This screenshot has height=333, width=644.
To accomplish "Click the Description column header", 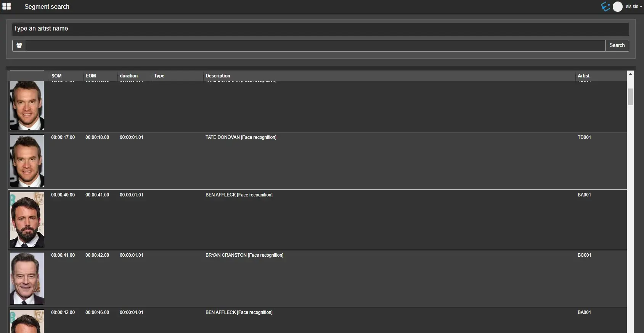I will (x=218, y=76).
